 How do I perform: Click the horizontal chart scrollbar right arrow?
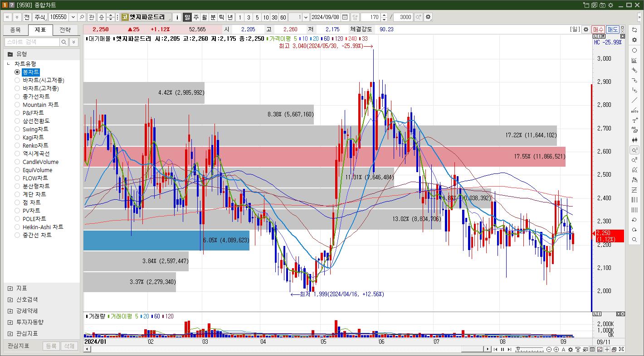point(488,349)
